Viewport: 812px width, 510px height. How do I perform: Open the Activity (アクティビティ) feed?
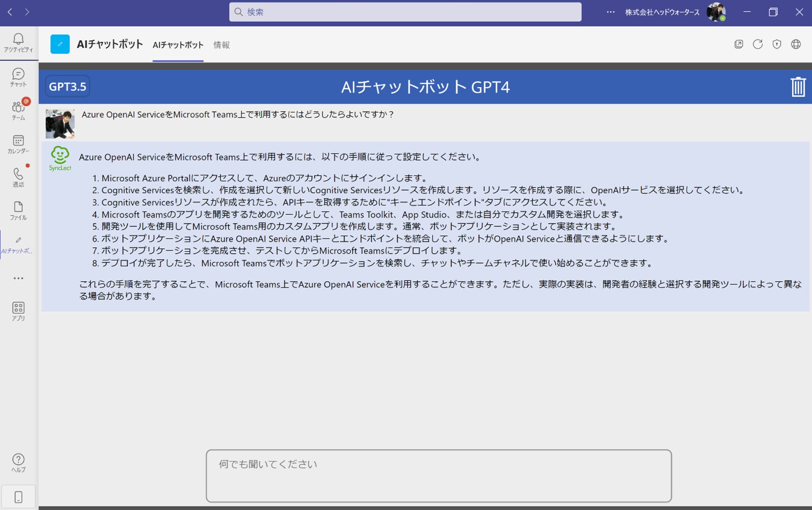18,43
